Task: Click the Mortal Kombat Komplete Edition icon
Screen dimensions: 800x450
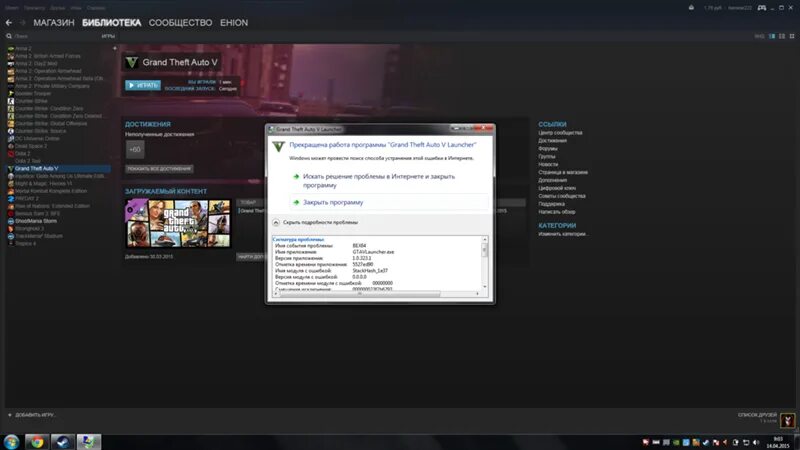Action: (11, 191)
